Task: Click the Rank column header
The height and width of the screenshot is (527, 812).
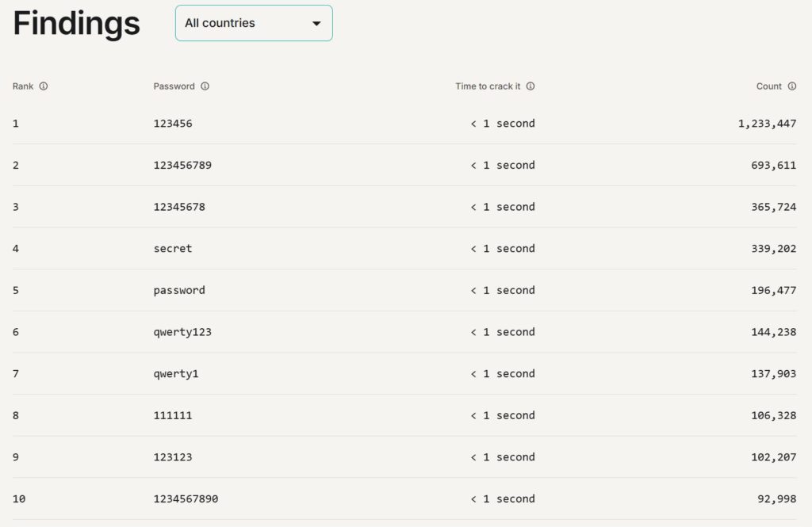Action: [x=23, y=86]
